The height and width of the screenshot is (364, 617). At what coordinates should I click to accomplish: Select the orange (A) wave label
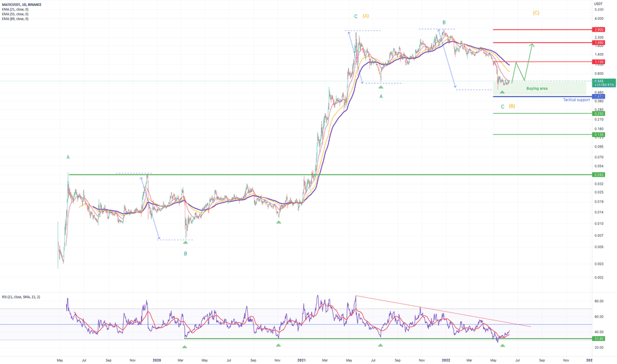[365, 16]
